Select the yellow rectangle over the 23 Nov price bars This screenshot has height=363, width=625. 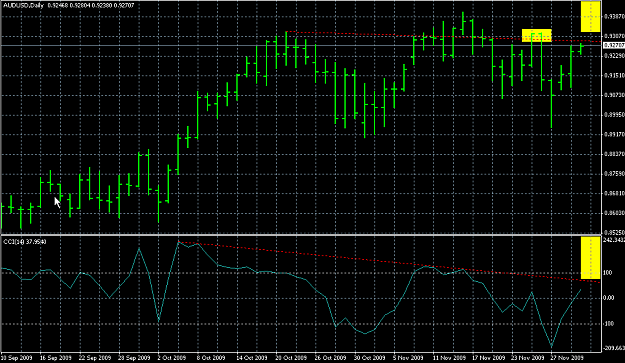pos(537,35)
